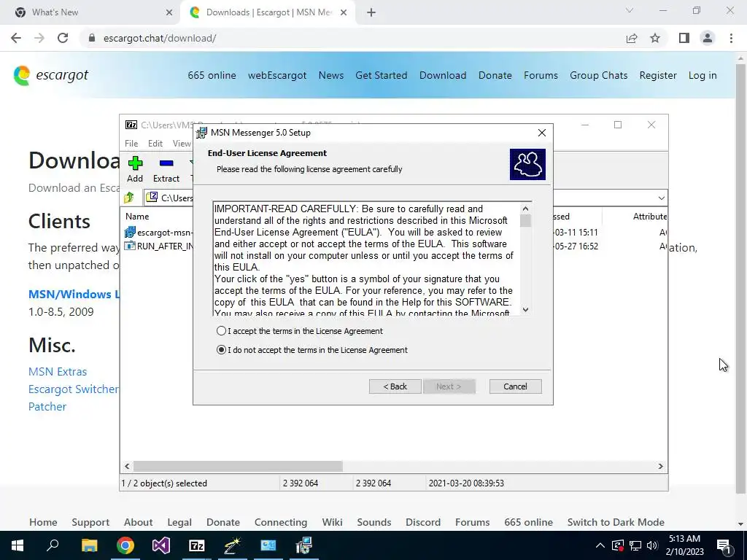The width and height of the screenshot is (747, 560).
Task: Open the MSN Extras link
Action: click(58, 371)
